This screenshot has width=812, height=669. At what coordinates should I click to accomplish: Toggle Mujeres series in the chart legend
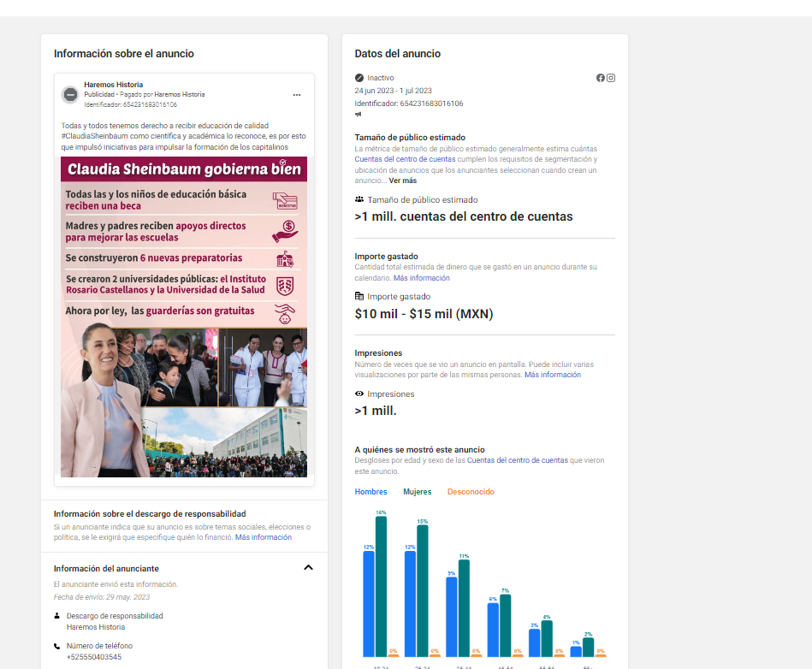click(x=418, y=492)
